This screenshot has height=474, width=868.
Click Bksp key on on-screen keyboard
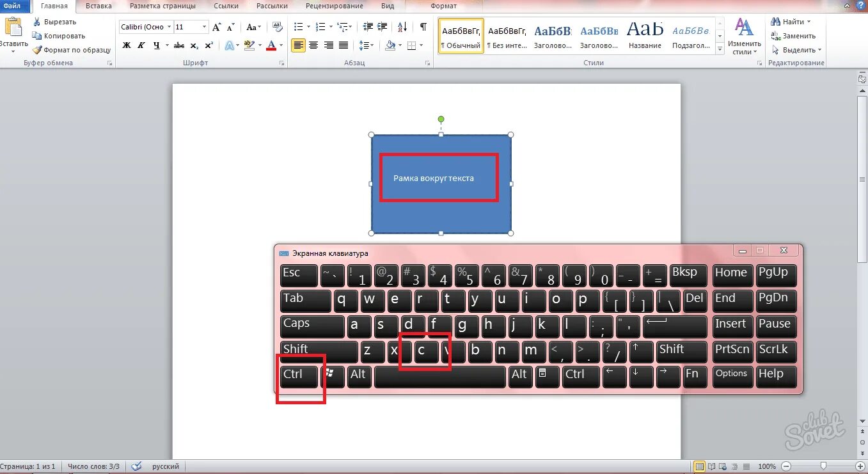point(688,275)
